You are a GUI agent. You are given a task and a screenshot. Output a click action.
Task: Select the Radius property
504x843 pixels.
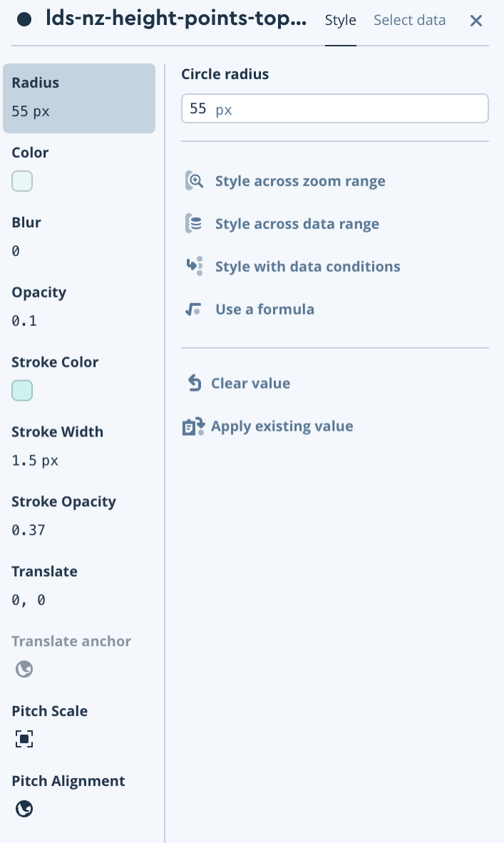pos(79,98)
